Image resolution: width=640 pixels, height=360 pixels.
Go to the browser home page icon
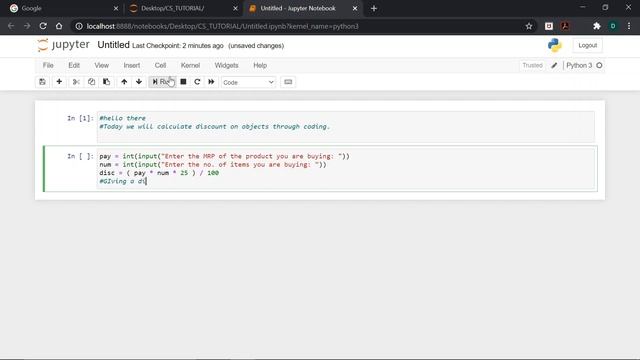click(59, 26)
